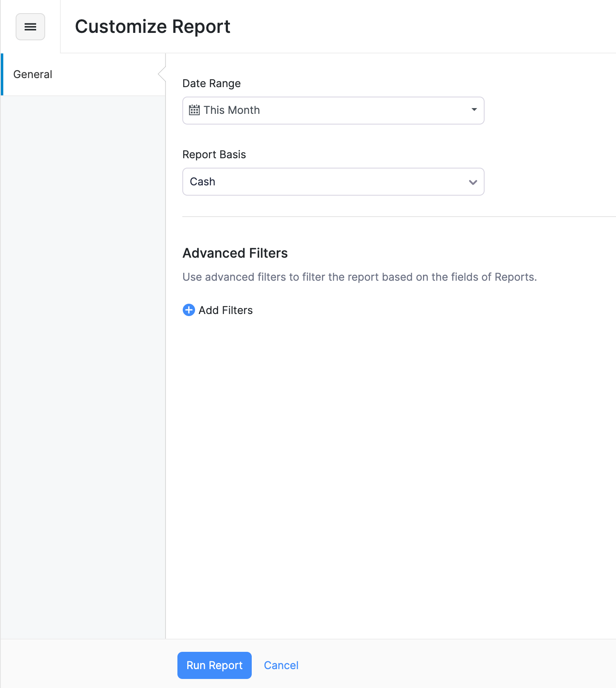
Task: Click the advanced filters description text
Action: (x=359, y=277)
